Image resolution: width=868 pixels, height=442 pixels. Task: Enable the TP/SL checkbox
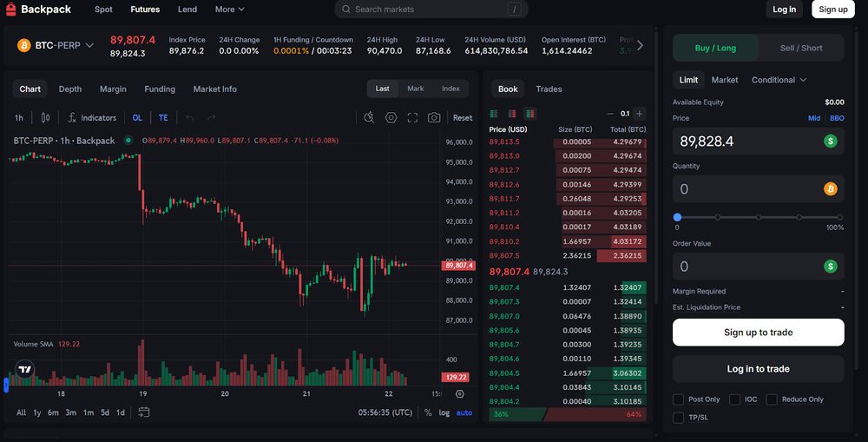coord(678,418)
